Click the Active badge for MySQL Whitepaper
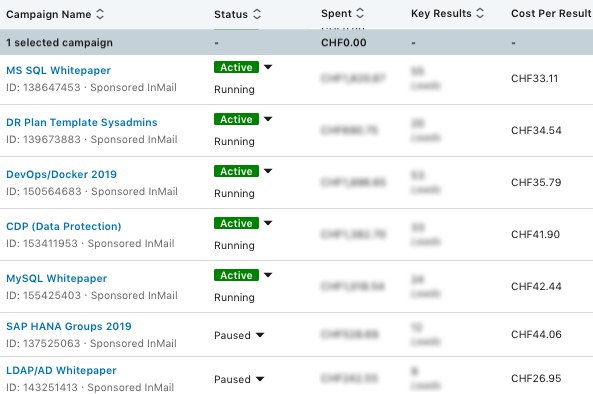 click(236, 275)
